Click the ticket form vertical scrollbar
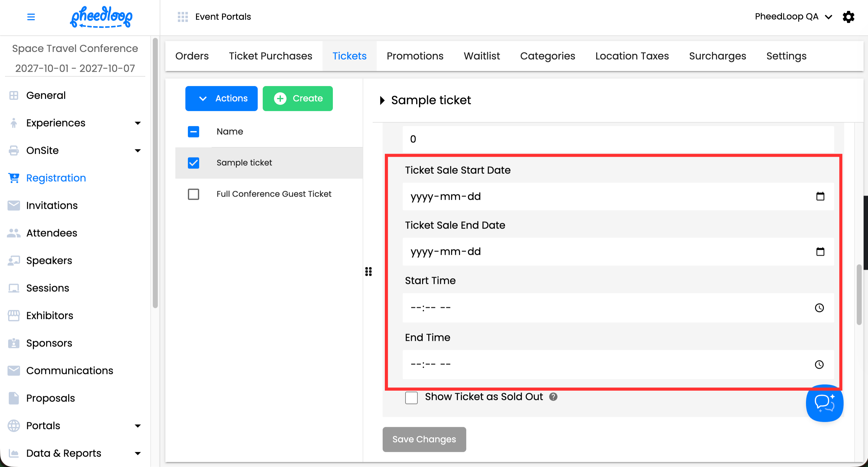 859,295
